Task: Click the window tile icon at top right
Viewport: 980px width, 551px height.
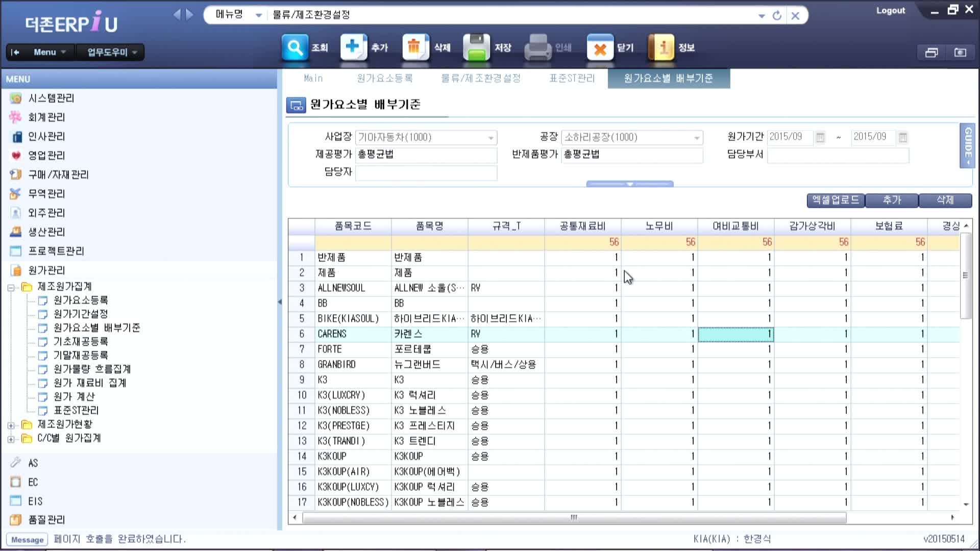Action: point(932,52)
